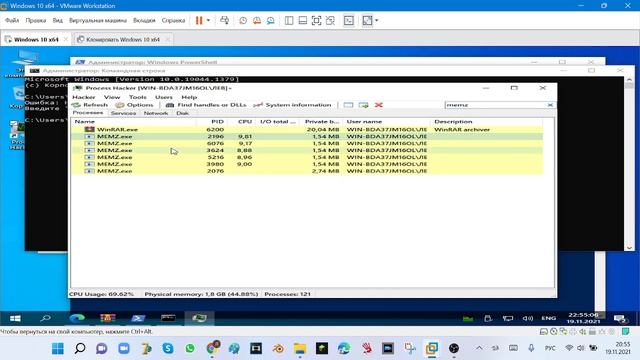
Task: Click the revert snapshot icon
Action: pyautogui.click(x=257, y=20)
